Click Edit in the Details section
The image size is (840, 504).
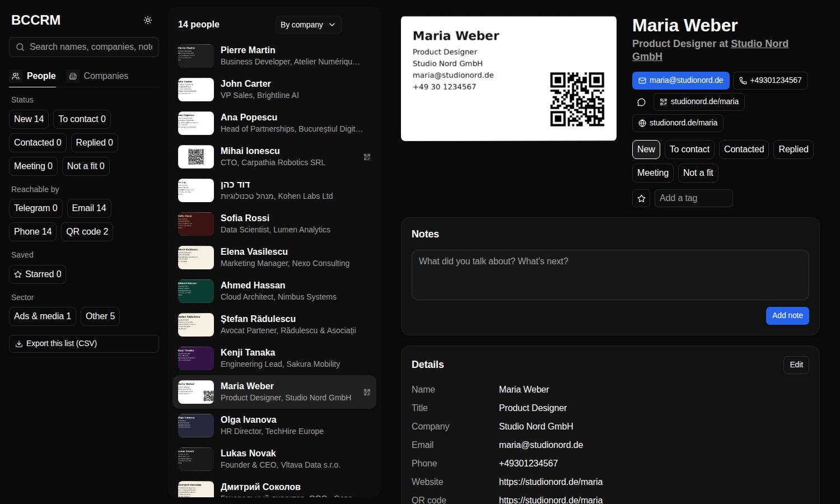click(x=796, y=365)
